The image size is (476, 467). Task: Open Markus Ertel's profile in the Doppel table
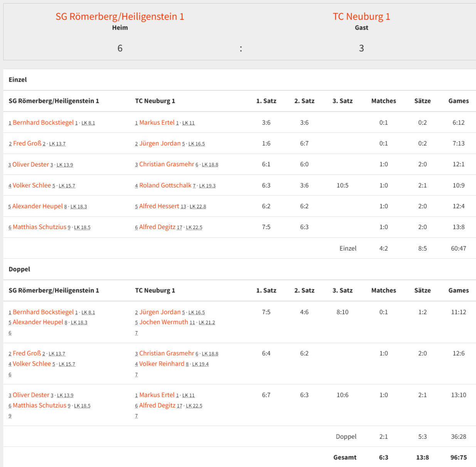click(x=157, y=395)
